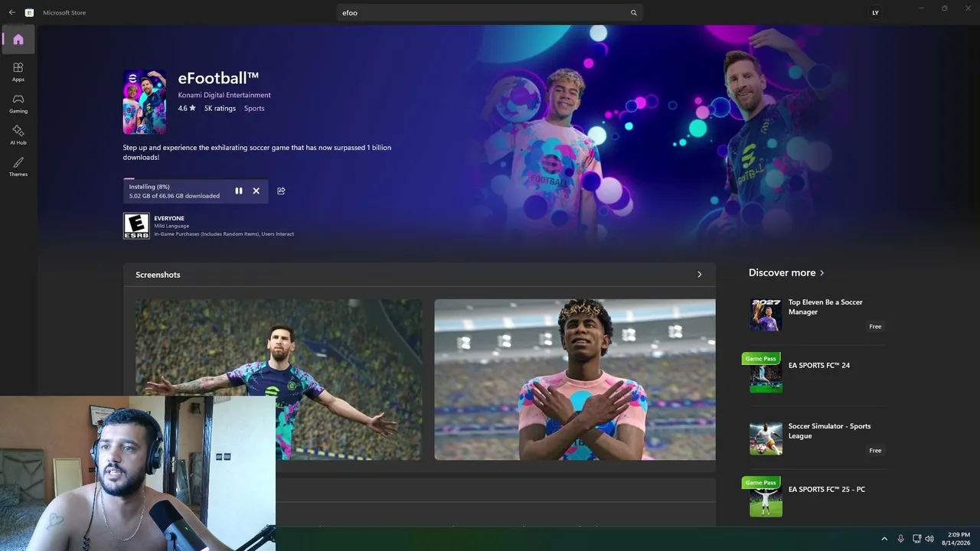Click the eFootball title text

point(218,78)
